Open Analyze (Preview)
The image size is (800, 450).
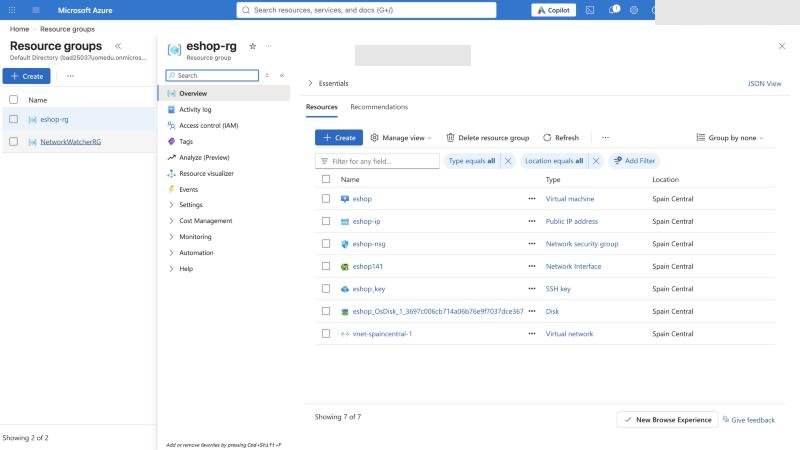tap(204, 157)
